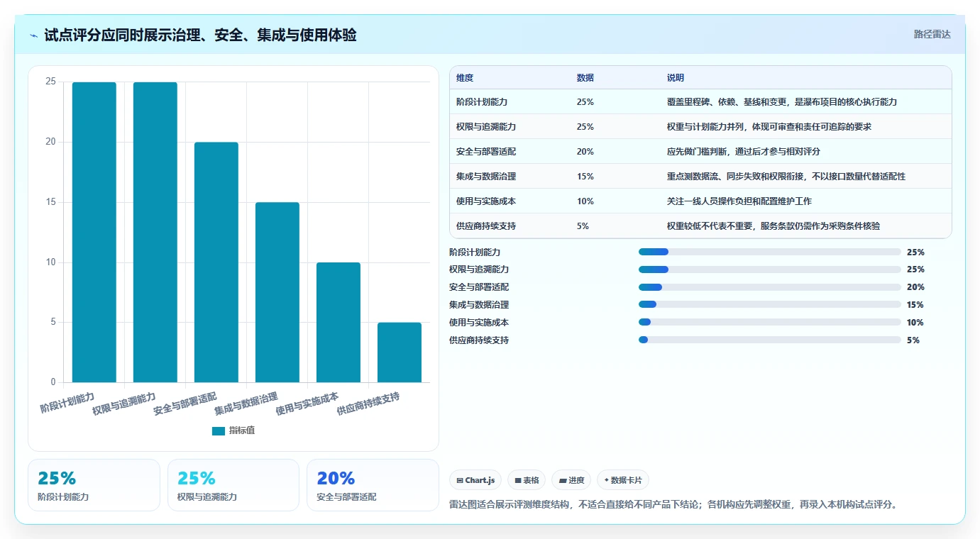
Task: Click the 路径雷达 label in the header
Action: [932, 34]
